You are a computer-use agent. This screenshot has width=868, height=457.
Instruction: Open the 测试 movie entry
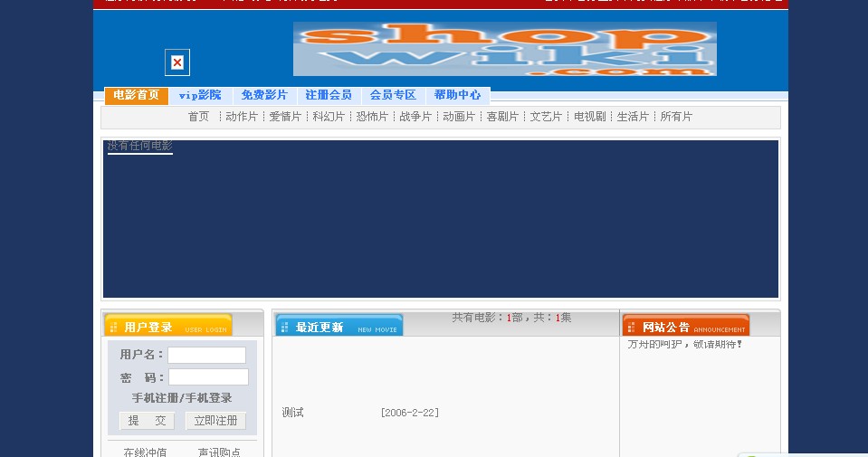pos(293,413)
